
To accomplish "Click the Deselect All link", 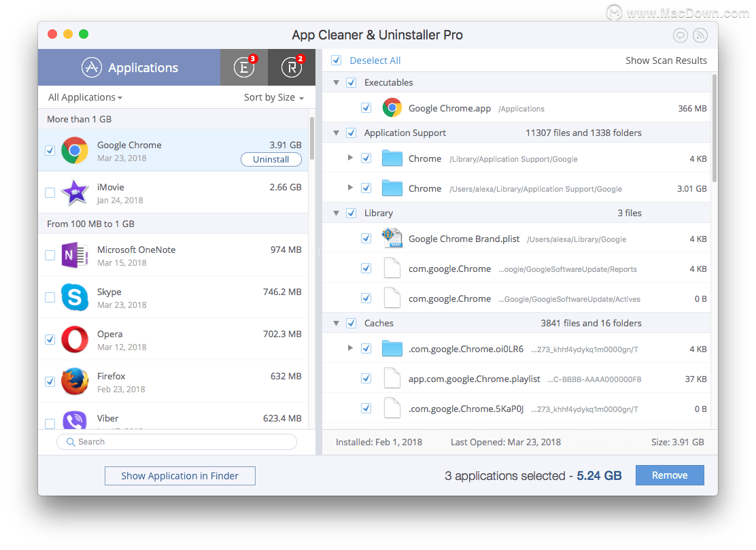I will coord(375,61).
